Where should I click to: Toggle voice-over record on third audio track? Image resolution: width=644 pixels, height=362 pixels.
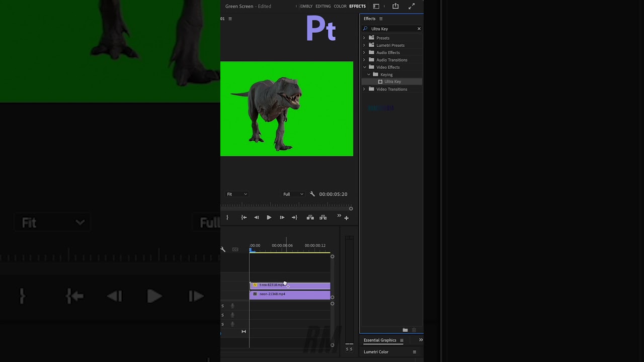tap(232, 324)
